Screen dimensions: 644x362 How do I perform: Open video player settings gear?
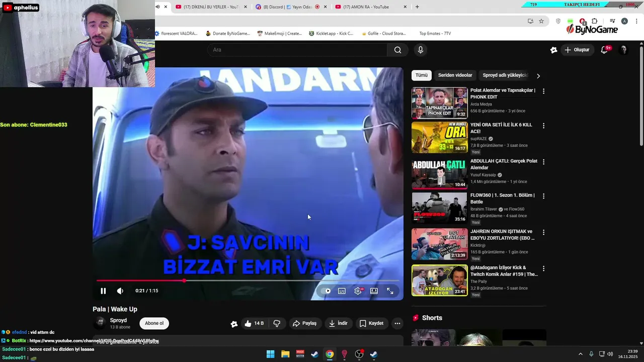[358, 291]
